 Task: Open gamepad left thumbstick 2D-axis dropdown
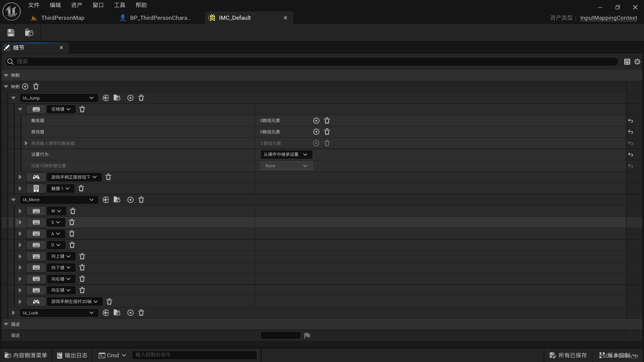tap(74, 302)
